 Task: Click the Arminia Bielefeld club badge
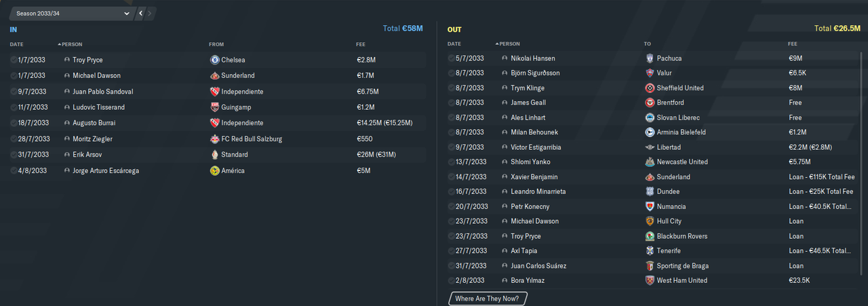click(650, 132)
